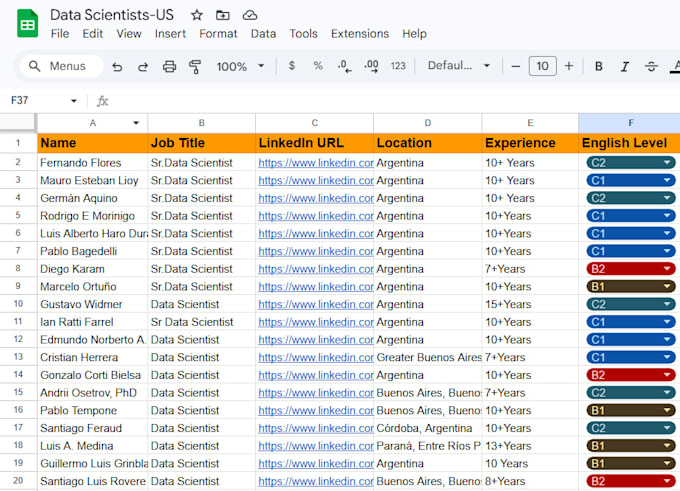Select the Paint format roller icon
Screen dimensions: 680x491
[195, 67]
